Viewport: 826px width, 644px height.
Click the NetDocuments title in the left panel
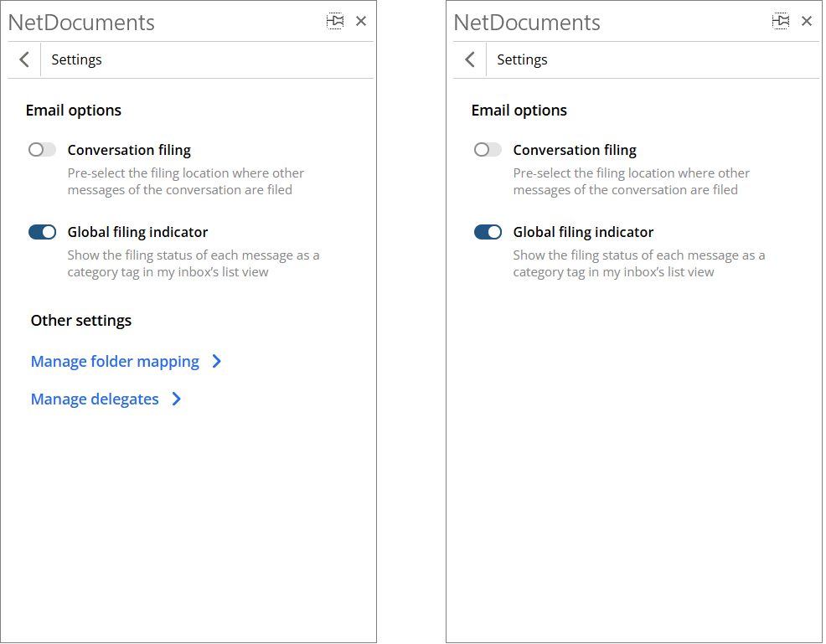[81, 23]
